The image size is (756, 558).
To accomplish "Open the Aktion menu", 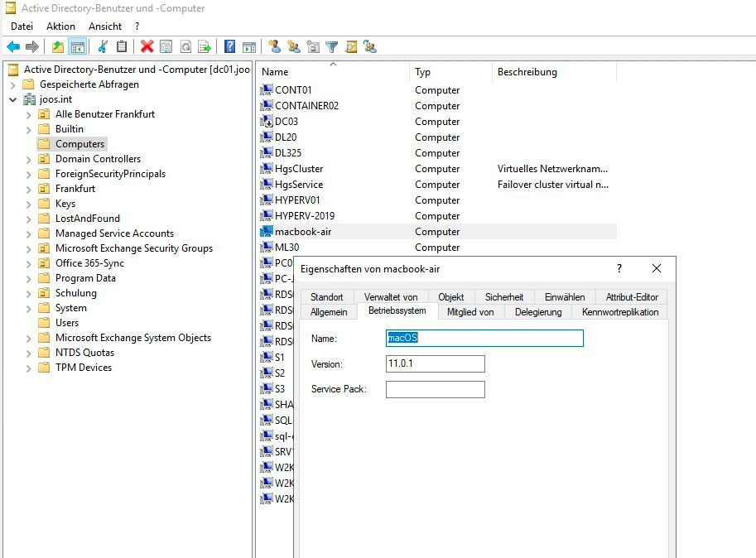I will (x=60, y=26).
